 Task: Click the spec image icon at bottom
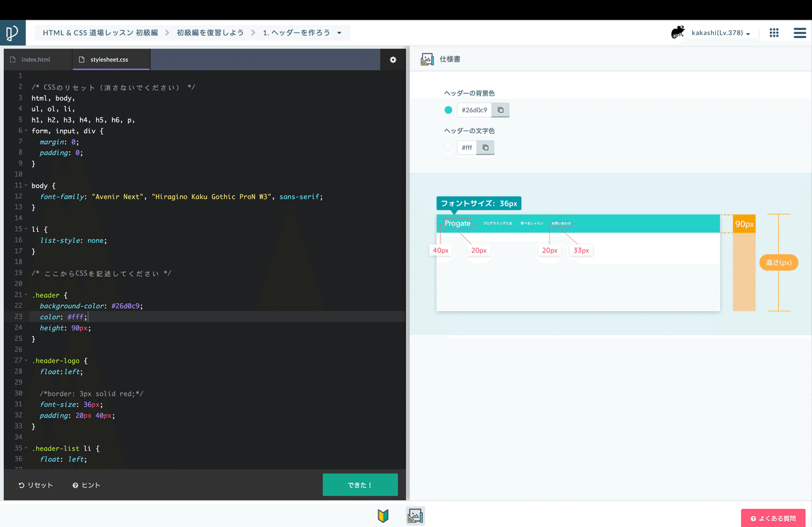click(x=415, y=516)
